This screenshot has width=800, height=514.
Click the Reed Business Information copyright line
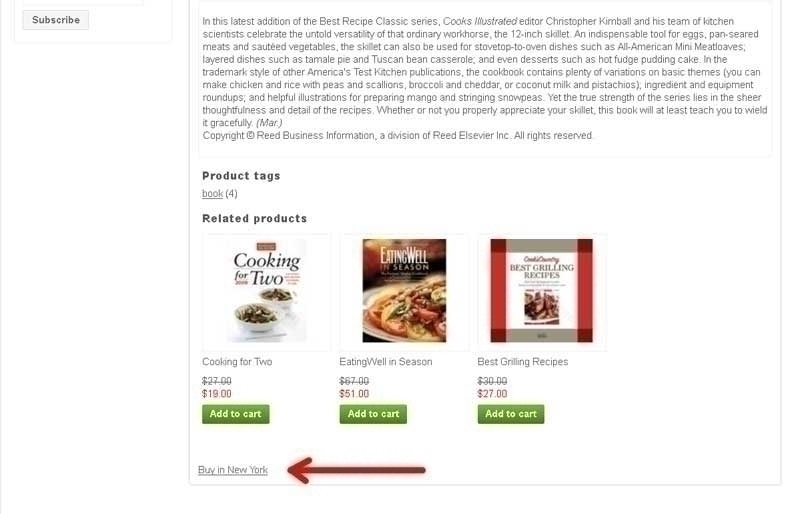tap(398, 135)
